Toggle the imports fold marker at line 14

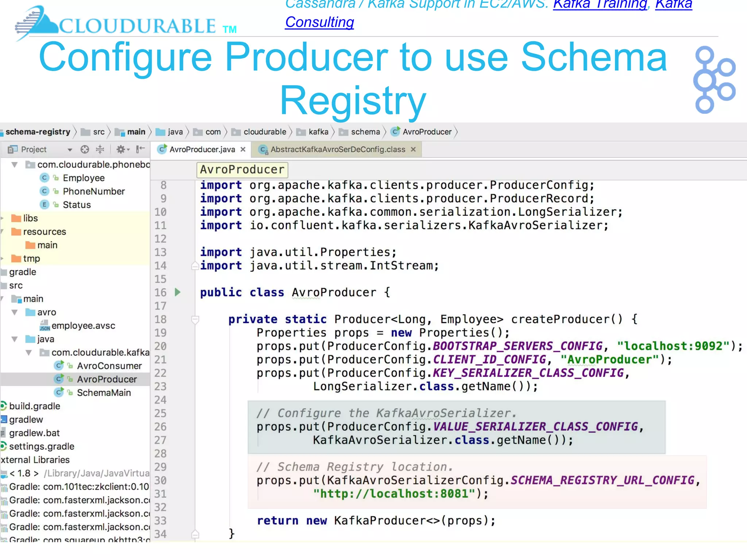point(195,266)
